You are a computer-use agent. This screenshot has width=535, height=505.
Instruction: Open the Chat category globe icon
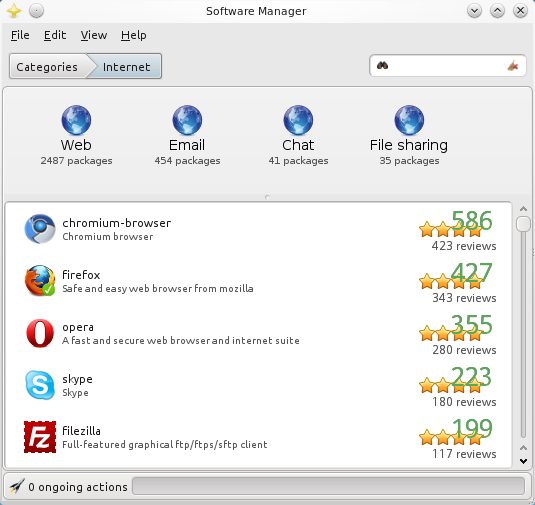click(298, 120)
